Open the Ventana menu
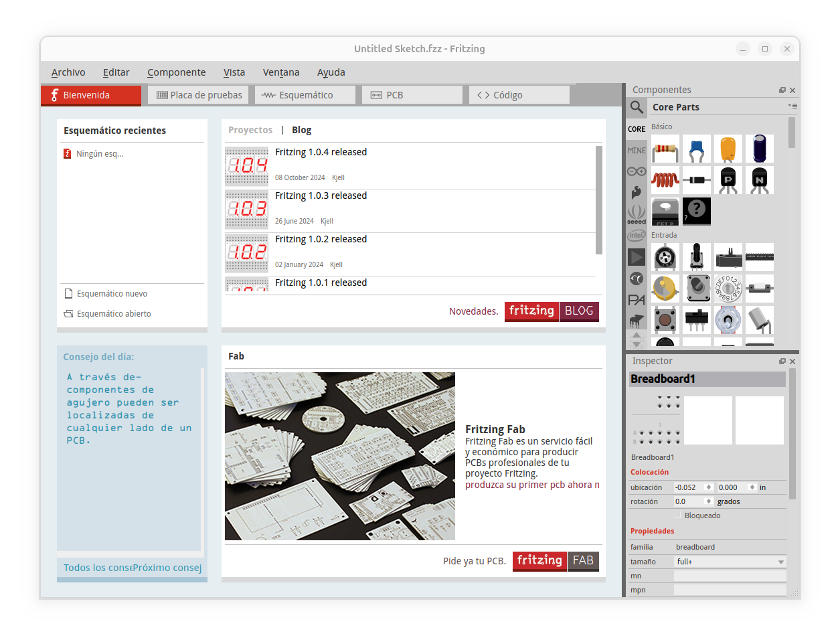The width and height of the screenshot is (840, 642). (281, 72)
